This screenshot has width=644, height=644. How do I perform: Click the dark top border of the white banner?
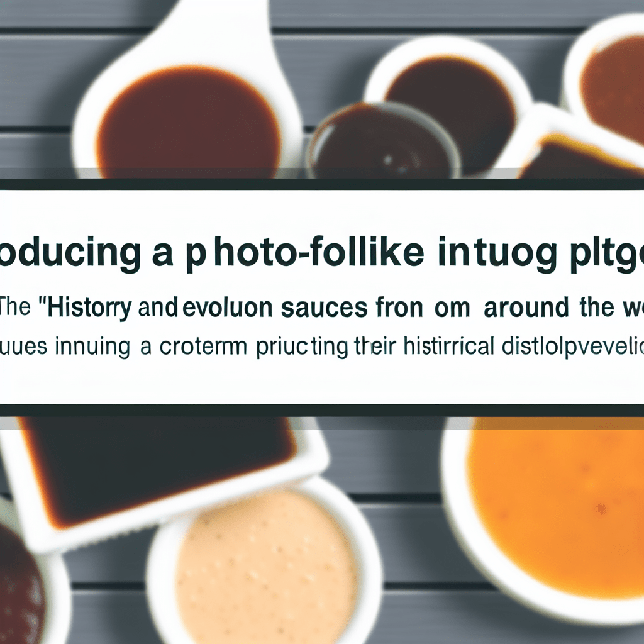(322, 184)
